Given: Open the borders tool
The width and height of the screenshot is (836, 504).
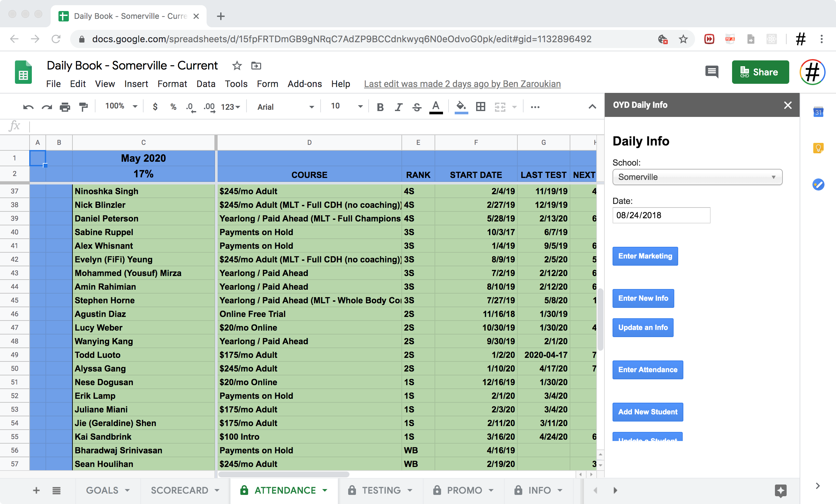Looking at the screenshot, I should 480,107.
